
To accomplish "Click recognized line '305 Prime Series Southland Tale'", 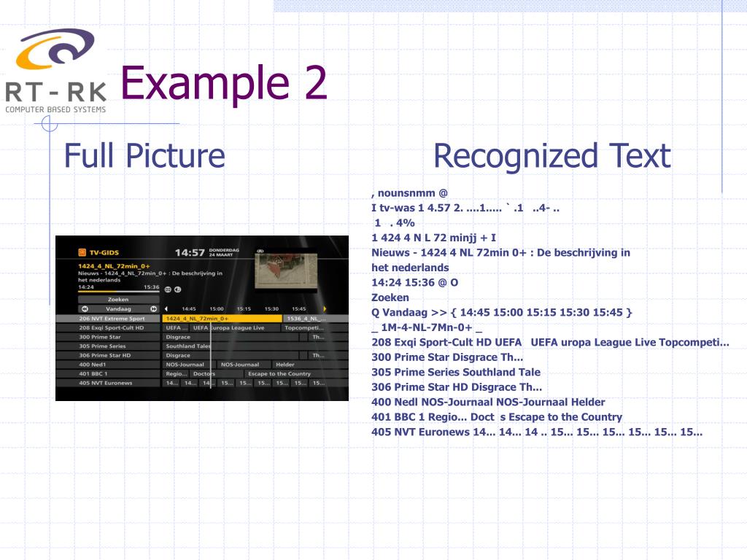I will pos(456,372).
